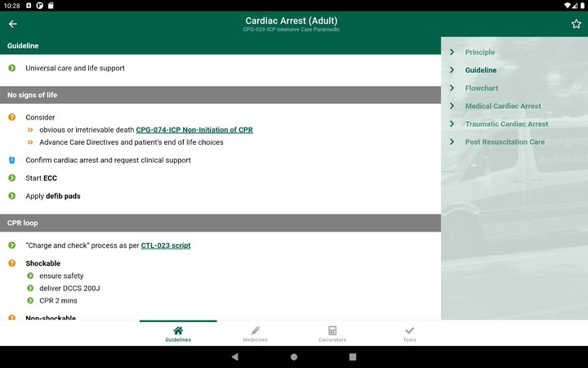
Task: Tap the Android back navigation button
Action: [x=235, y=357]
